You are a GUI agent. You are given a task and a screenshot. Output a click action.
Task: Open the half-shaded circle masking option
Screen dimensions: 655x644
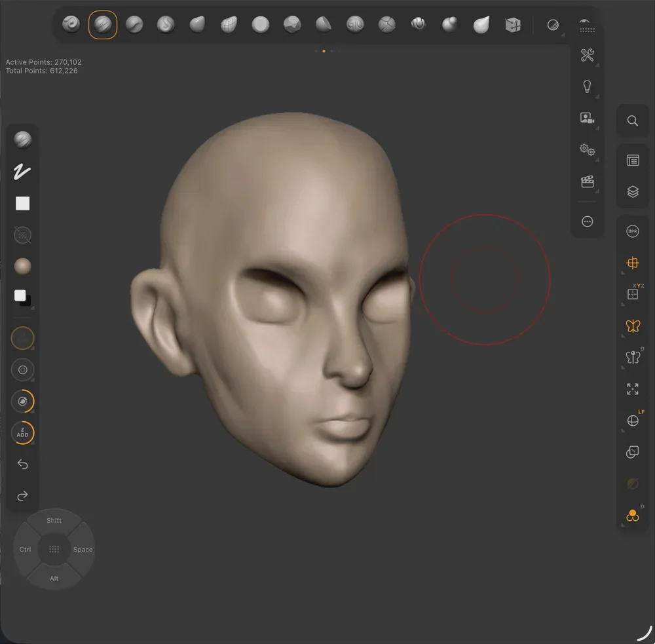[553, 25]
